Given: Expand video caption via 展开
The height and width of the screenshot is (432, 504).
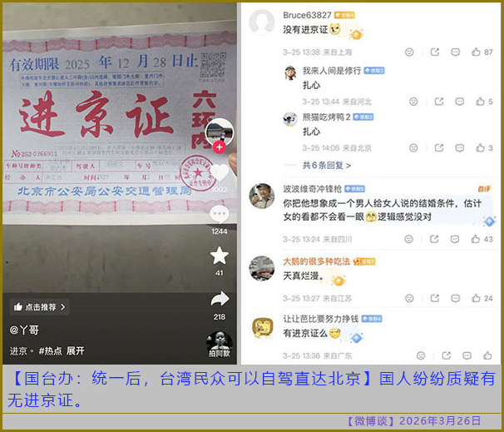Looking at the screenshot, I should click(76, 350).
